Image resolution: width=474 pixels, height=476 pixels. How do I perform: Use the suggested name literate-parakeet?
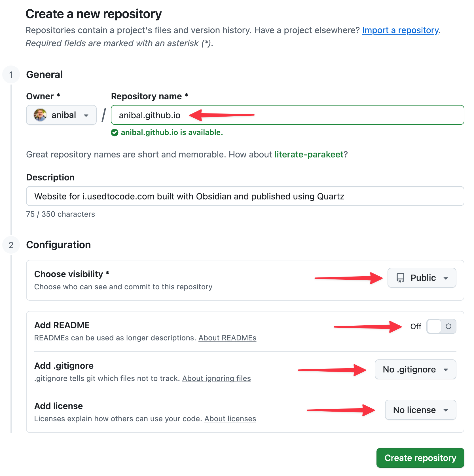pos(309,154)
